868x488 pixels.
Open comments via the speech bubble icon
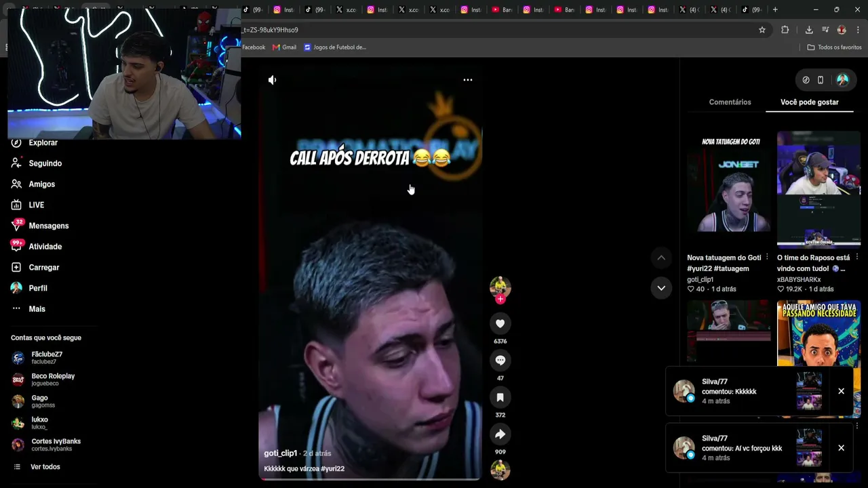pos(500,361)
